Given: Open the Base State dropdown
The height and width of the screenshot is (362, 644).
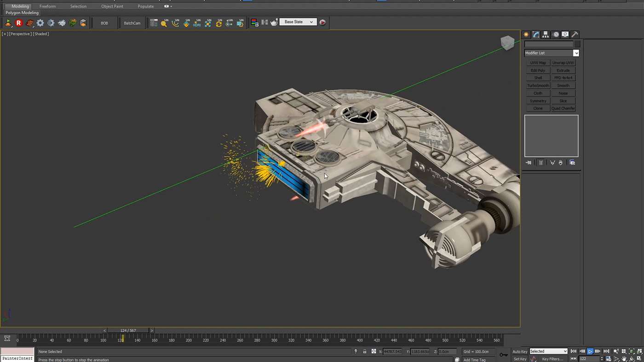Looking at the screenshot, I should pos(298,22).
